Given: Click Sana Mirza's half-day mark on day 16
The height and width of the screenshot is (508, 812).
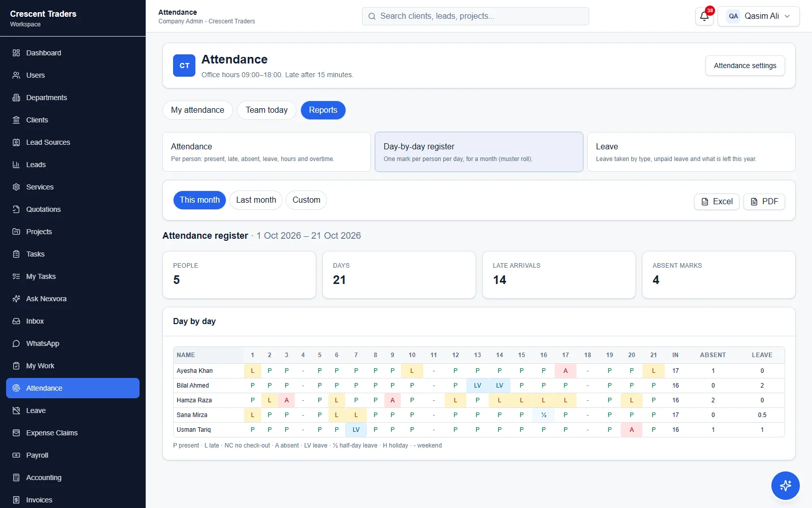Looking at the screenshot, I should pos(544,415).
